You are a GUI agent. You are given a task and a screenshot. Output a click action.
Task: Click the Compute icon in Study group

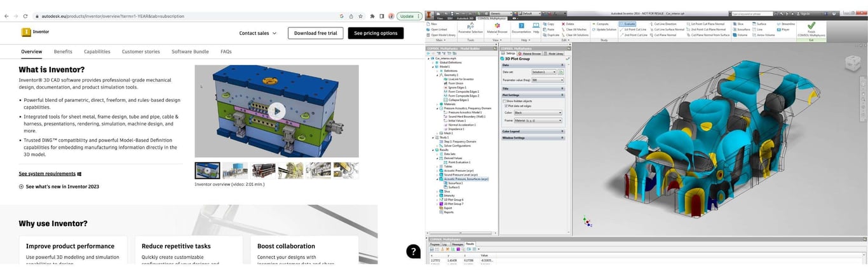[x=593, y=24]
